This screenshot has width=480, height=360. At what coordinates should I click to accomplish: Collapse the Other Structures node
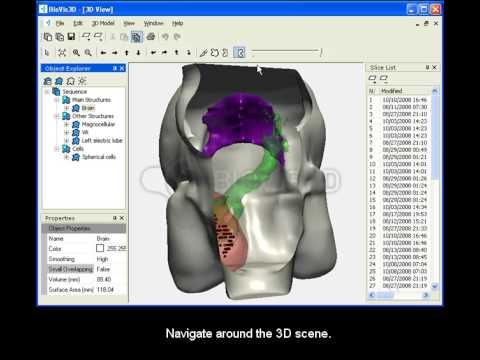click(x=57, y=116)
